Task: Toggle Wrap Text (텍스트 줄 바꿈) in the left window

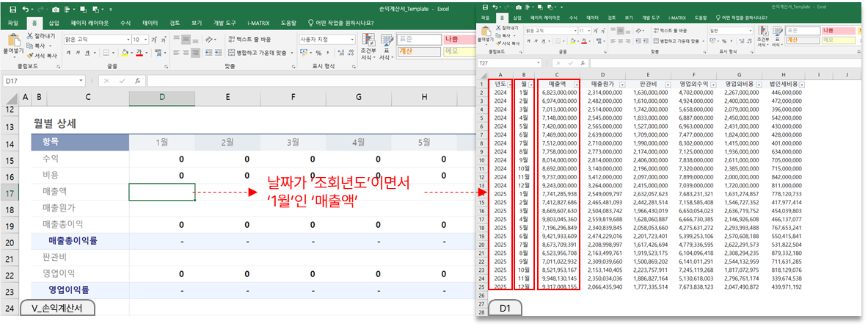Action: [x=249, y=39]
